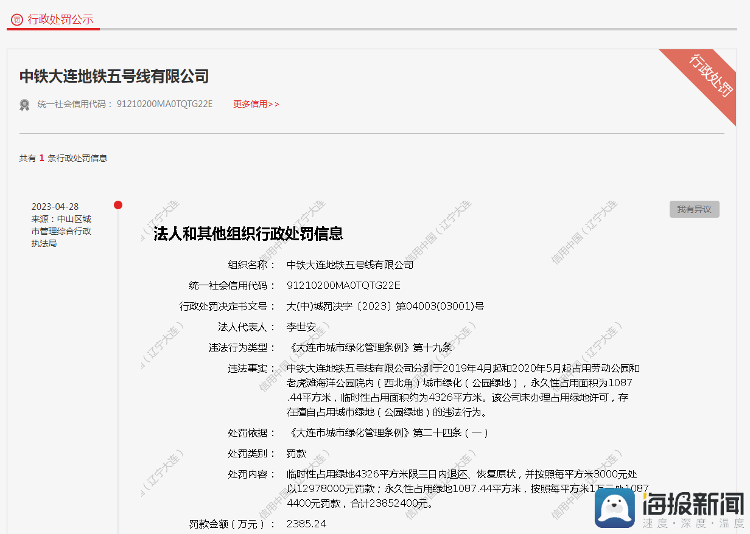This screenshot has height=534, width=750.
Task: Click the 海报新闻 logo icon
Action: click(615, 508)
